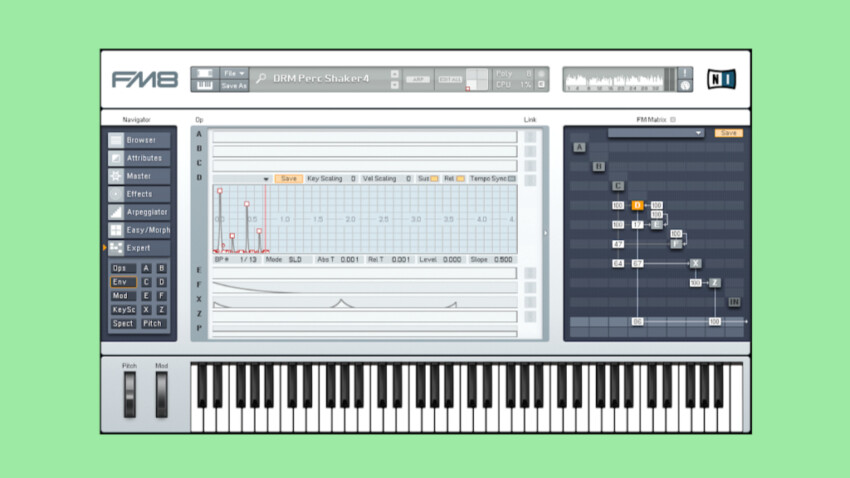This screenshot has height=478, width=850.
Task: Switch to the Spect expert tab
Action: click(123, 324)
